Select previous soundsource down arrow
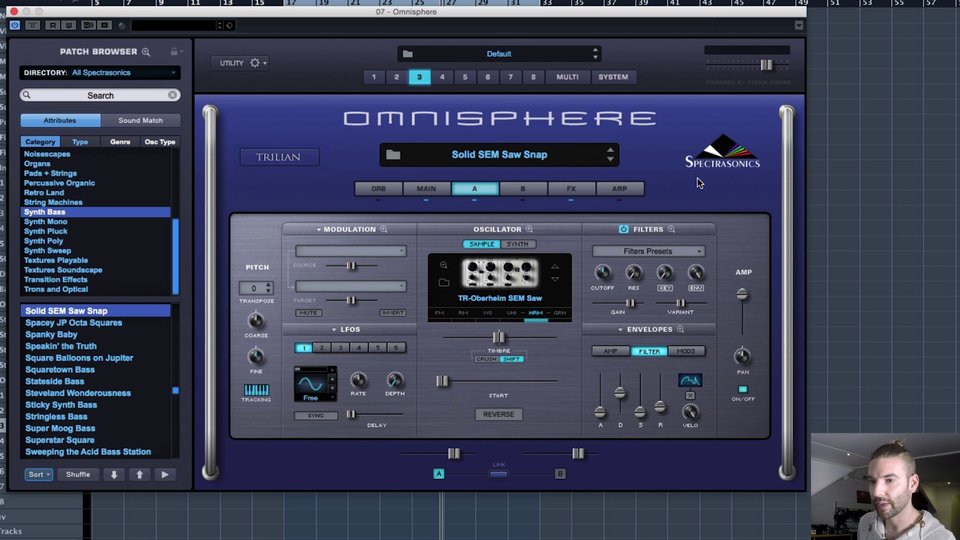 coord(555,279)
